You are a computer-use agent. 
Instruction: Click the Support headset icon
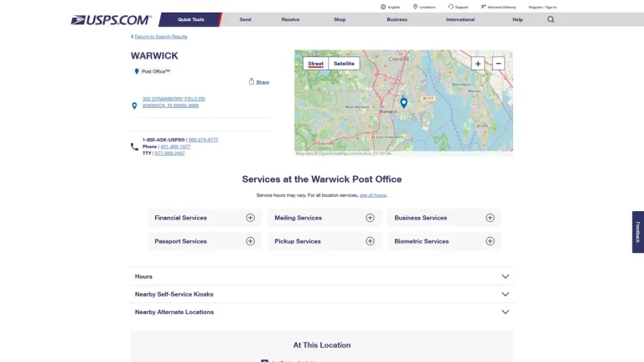click(x=450, y=7)
